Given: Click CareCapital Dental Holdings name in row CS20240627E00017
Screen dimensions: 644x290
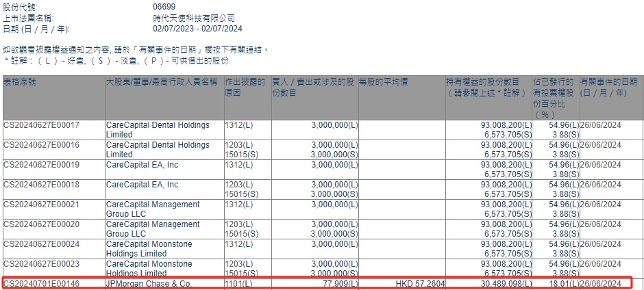Looking at the screenshot, I should click(158, 130).
